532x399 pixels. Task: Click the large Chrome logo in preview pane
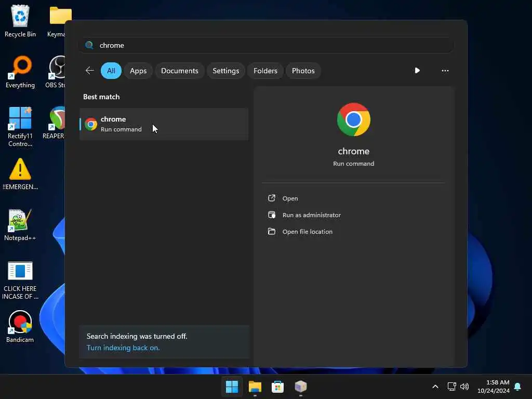pyautogui.click(x=353, y=119)
